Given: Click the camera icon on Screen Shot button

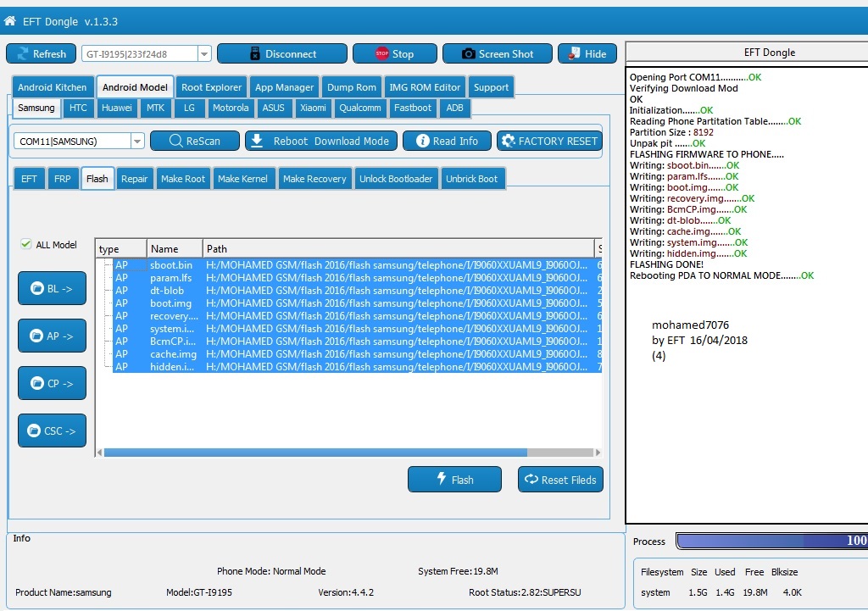Looking at the screenshot, I should tap(468, 53).
